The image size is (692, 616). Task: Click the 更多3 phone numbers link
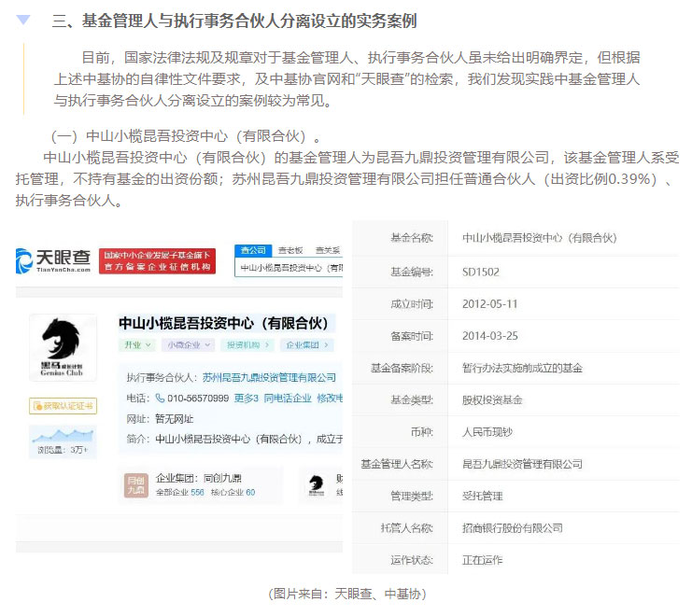pos(246,398)
